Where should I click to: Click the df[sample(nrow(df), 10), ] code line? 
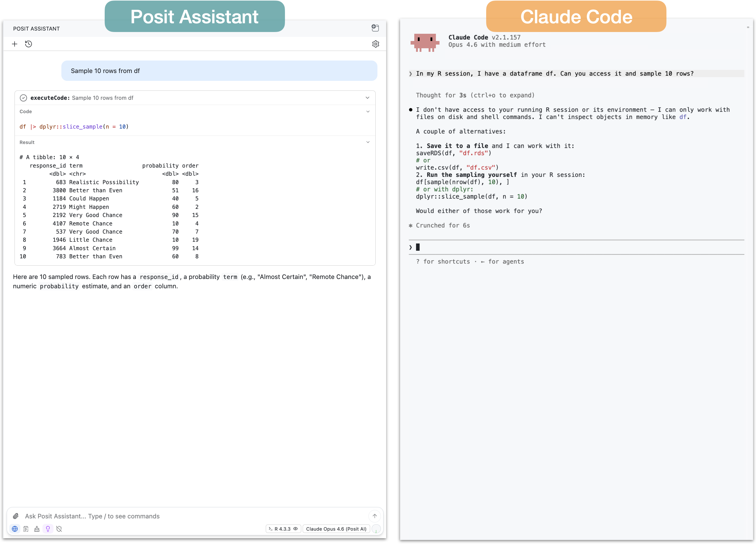point(463,182)
